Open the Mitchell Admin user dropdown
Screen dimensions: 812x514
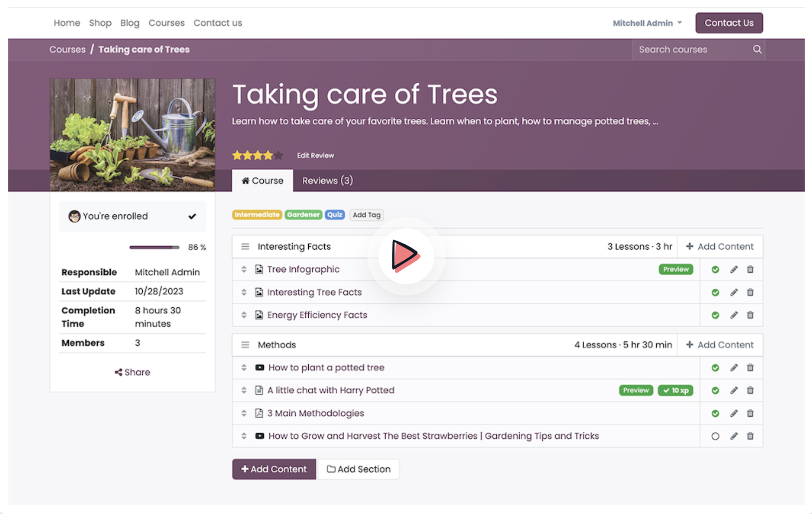click(647, 23)
